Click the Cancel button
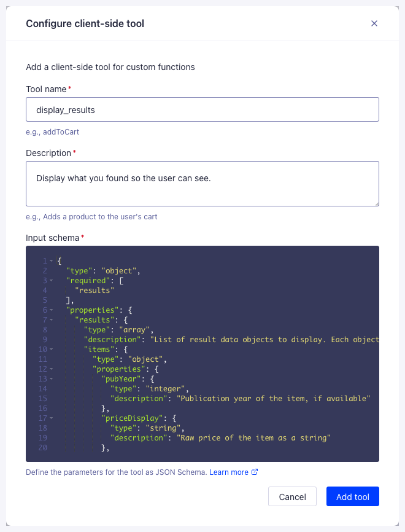This screenshot has width=405, height=532. click(292, 496)
